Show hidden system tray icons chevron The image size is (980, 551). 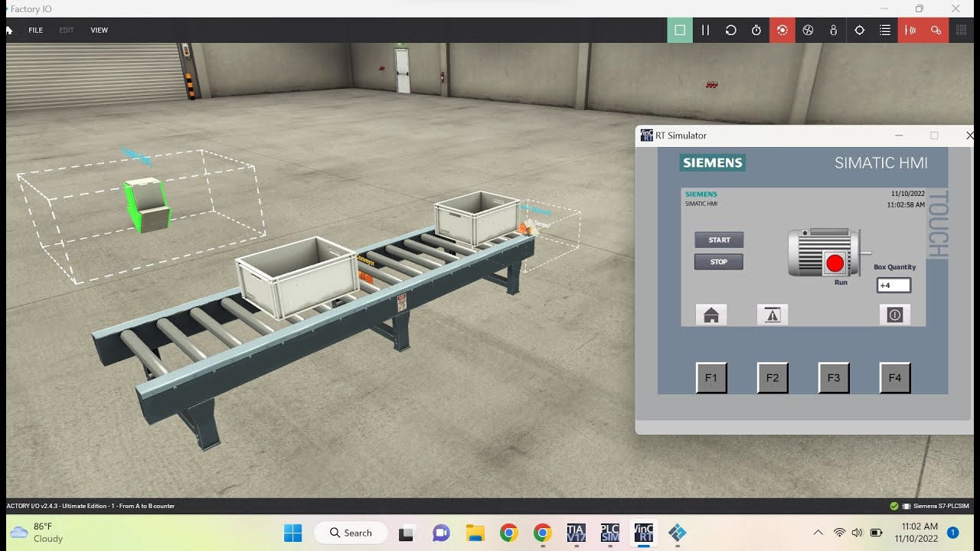[818, 533]
